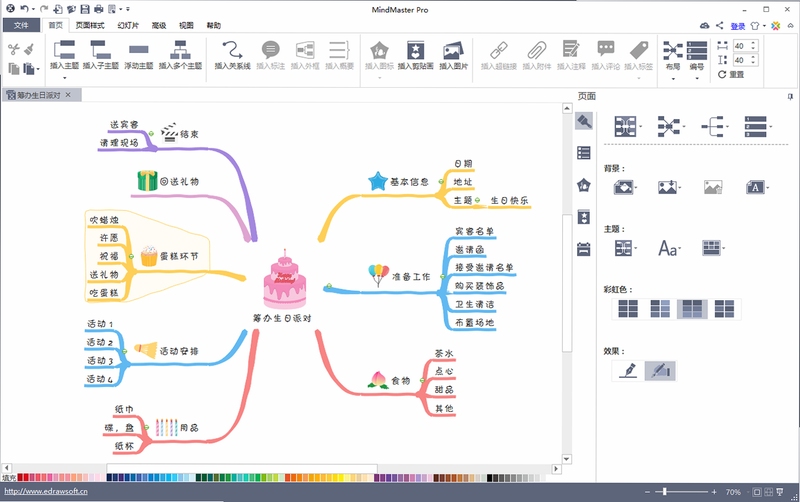Image resolution: width=800 pixels, height=502 pixels.
Task: Switch to the 高级 tab
Action: 159,25
